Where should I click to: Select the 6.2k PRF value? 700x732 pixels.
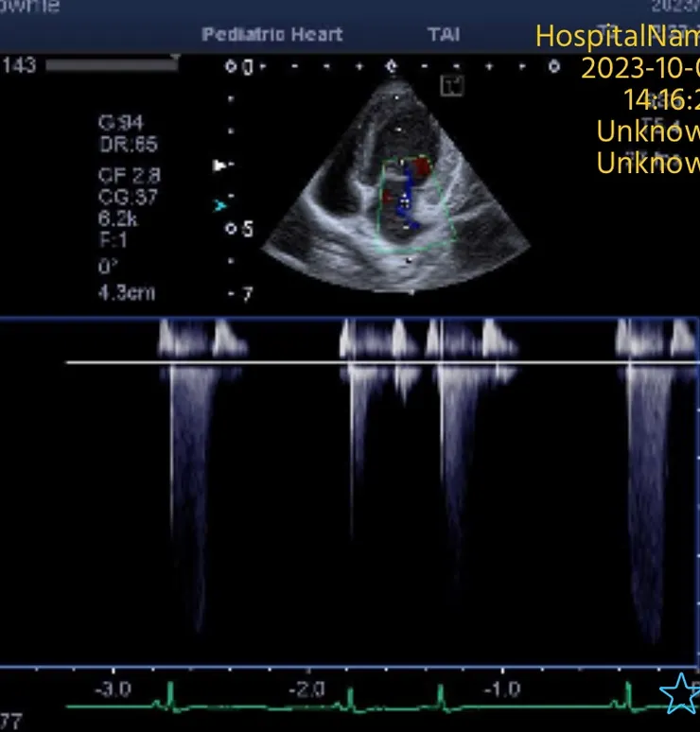click(117, 218)
